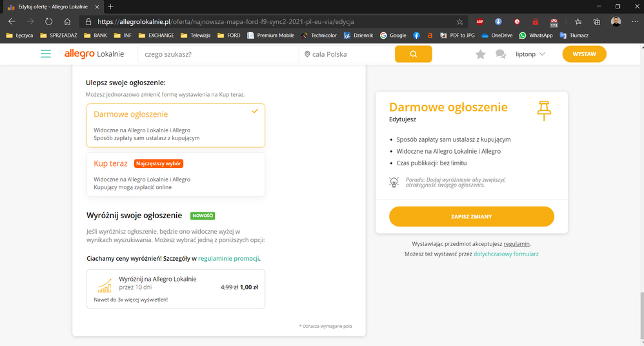
Task: Open the cała Polska location selector
Action: tap(347, 54)
